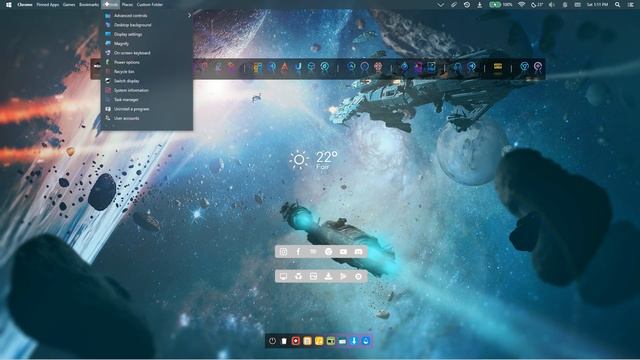
Task: Click the paperclip icon in top bar
Action: point(453,5)
